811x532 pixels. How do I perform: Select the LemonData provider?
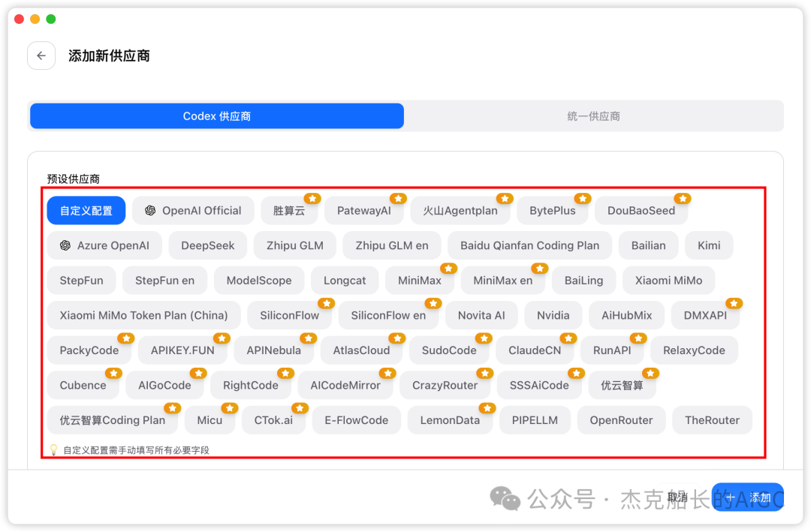click(450, 420)
